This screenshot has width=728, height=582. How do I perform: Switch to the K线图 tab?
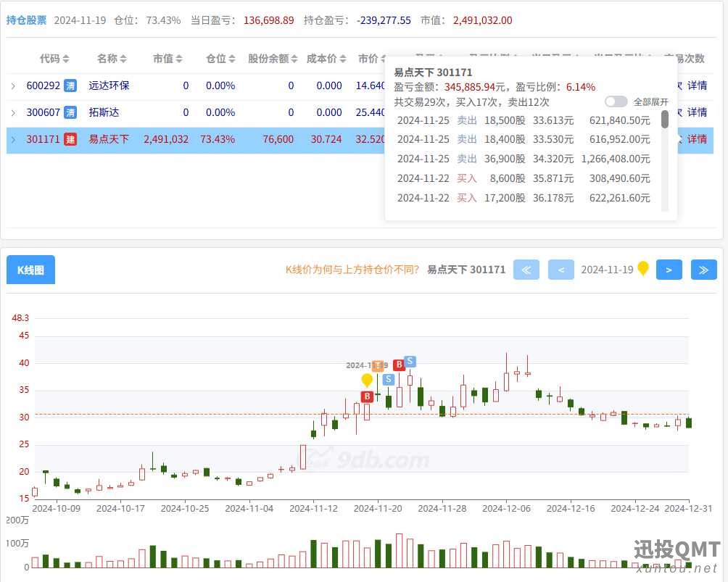tap(30, 270)
